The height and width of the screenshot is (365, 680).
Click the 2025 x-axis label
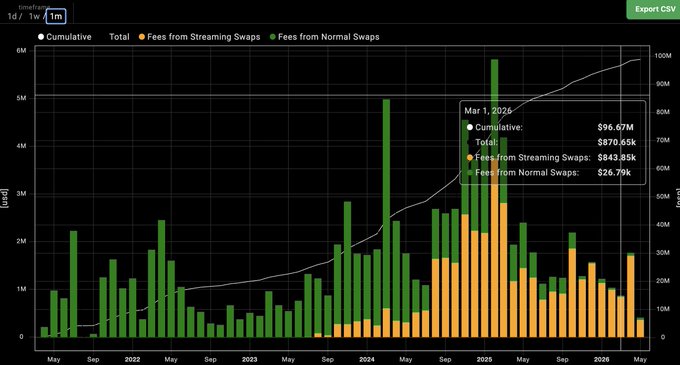(484, 359)
